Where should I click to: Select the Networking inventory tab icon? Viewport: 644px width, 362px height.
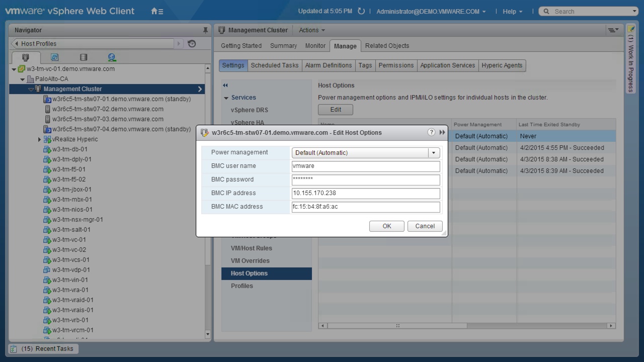[112, 57]
